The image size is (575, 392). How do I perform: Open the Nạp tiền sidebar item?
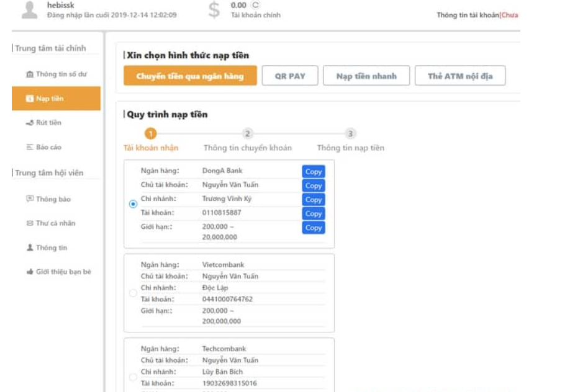pos(56,99)
